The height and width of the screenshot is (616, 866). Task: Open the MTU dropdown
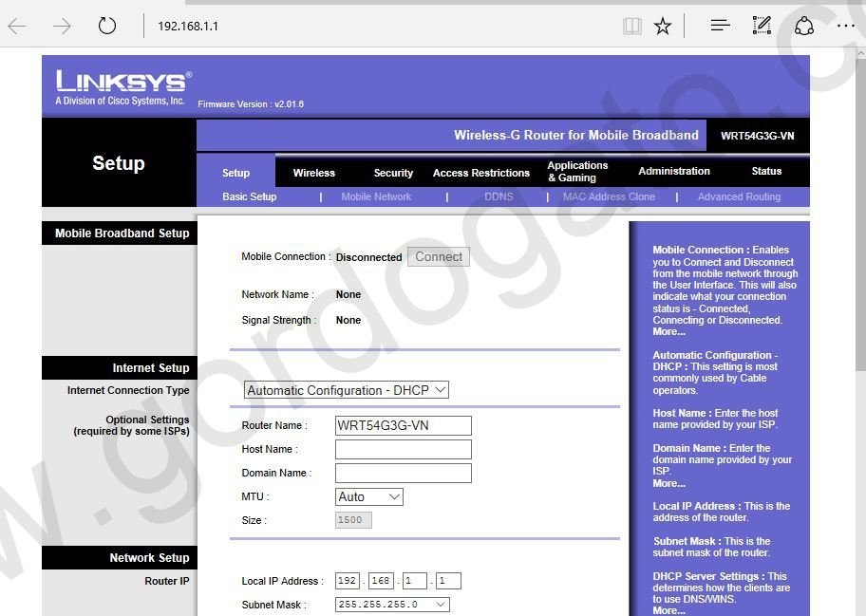pyautogui.click(x=368, y=495)
